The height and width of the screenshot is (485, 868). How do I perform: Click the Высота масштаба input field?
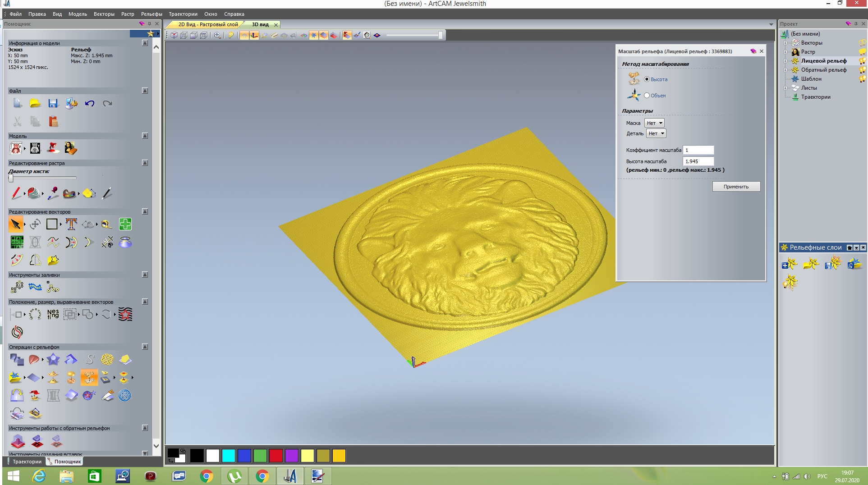click(698, 161)
